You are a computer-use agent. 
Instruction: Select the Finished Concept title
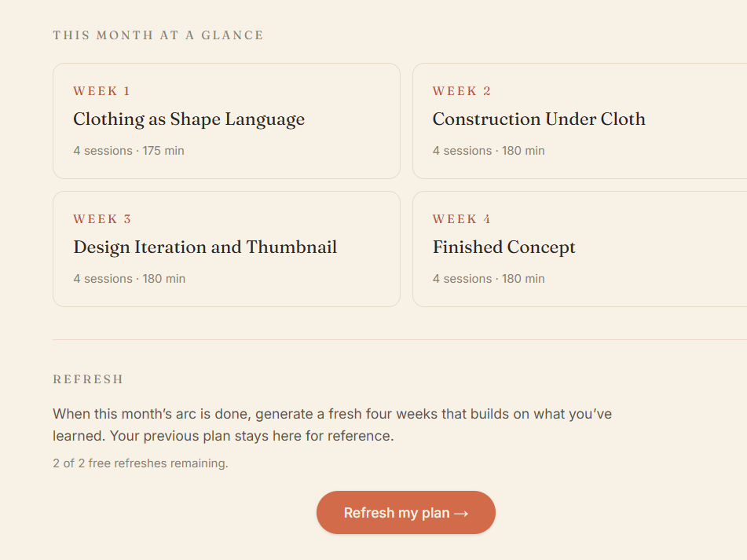(503, 247)
